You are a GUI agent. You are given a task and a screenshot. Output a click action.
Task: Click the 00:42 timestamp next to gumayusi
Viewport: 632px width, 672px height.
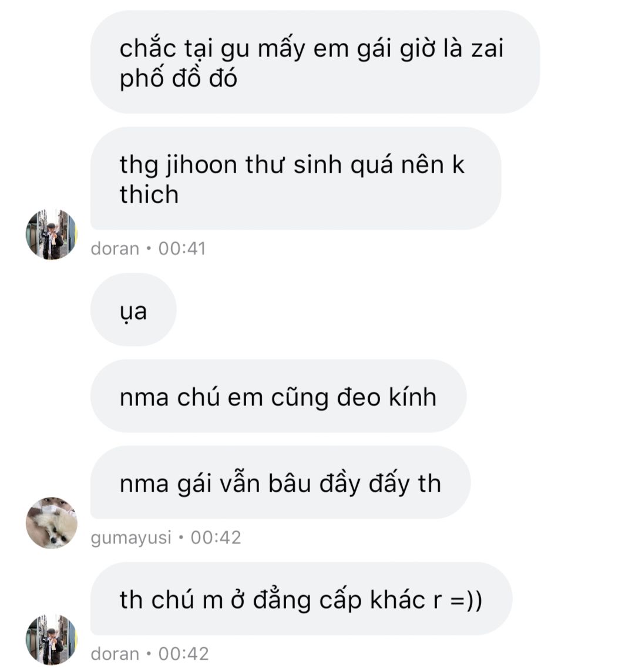point(216,537)
